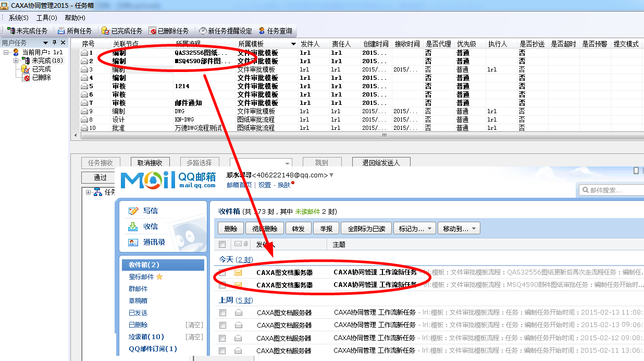644x361 pixels.
Task: Open the 未完成任务 toolbar icon
Action: (x=11, y=31)
